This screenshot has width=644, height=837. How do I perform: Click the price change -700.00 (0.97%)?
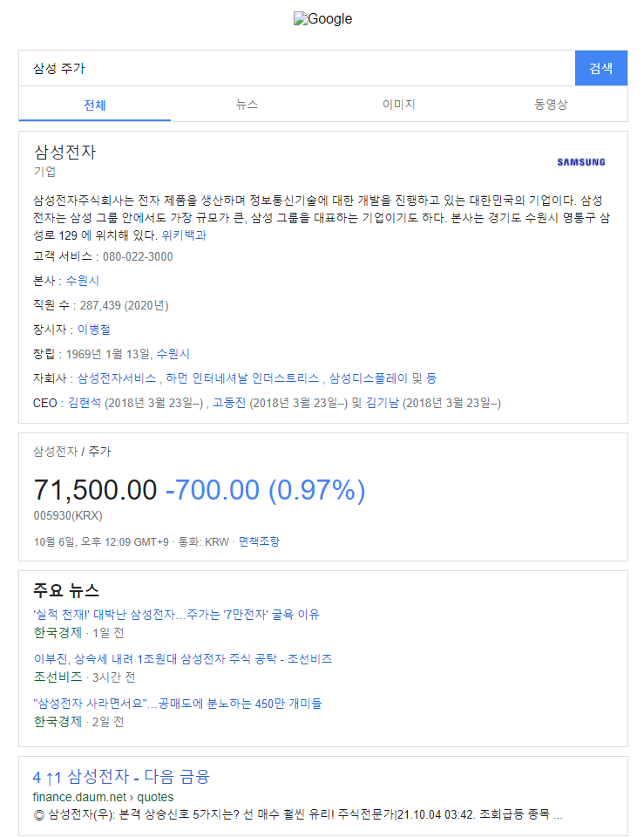tap(266, 490)
